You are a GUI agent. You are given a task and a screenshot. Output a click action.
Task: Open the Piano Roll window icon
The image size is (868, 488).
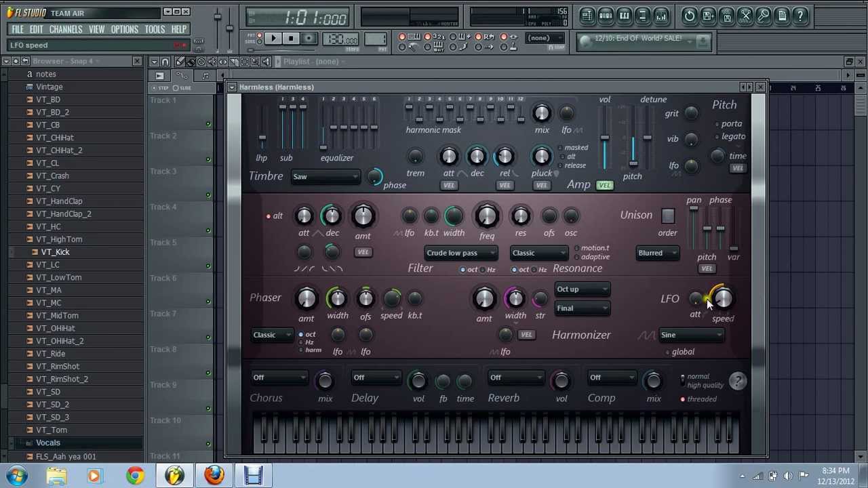(625, 16)
